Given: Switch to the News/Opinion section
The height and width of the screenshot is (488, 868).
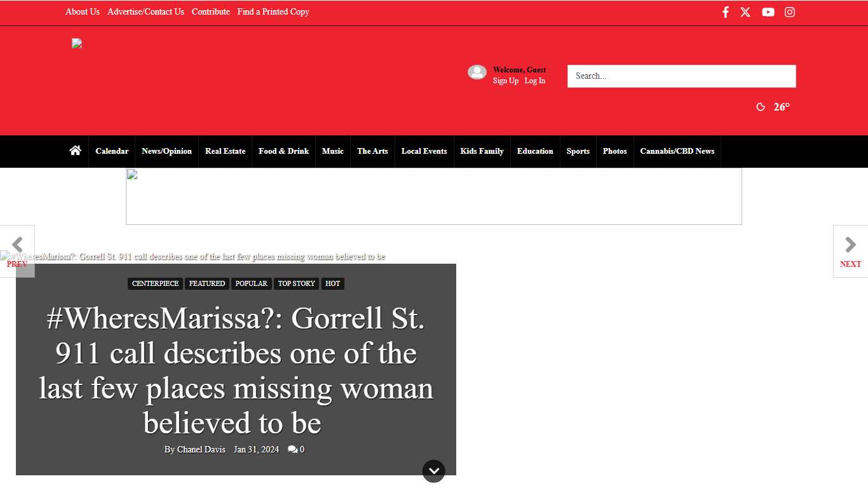Looking at the screenshot, I should 166,151.
